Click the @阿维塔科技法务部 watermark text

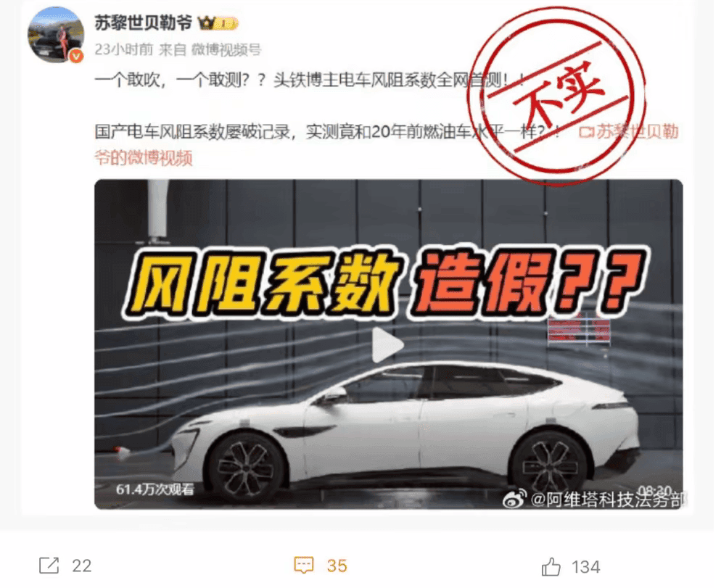pos(607,500)
